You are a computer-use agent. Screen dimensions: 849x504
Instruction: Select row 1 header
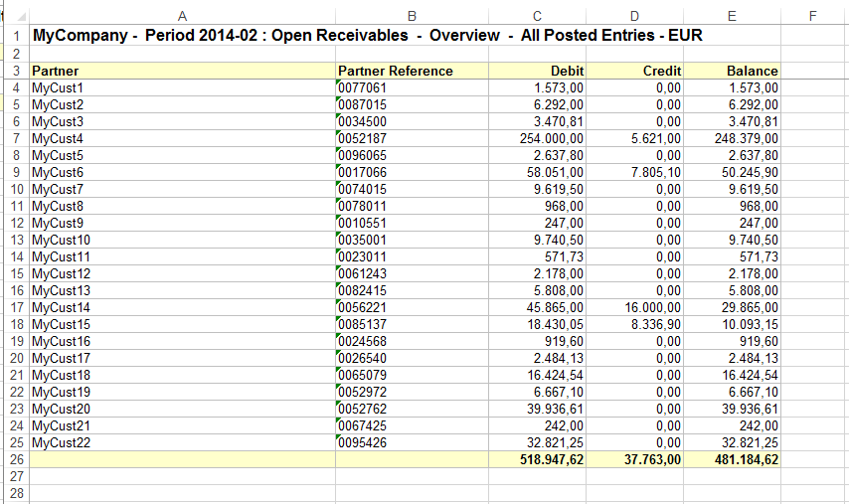[x=15, y=36]
